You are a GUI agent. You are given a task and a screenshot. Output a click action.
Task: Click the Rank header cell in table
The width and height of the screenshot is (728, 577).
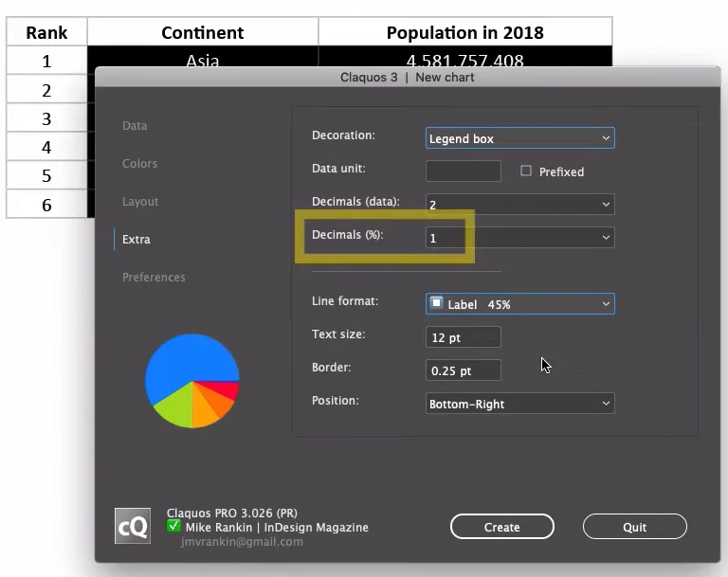point(46,32)
